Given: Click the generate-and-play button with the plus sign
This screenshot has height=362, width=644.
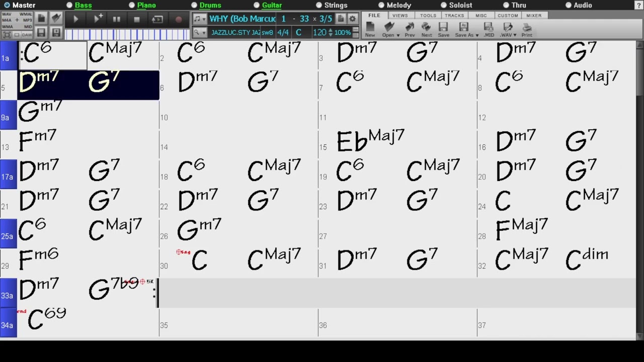Looking at the screenshot, I should point(98,19).
